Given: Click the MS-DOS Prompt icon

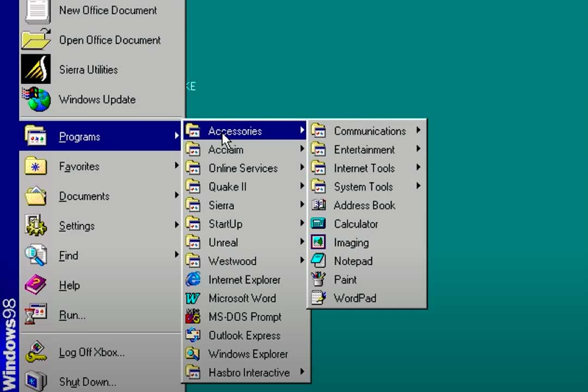Looking at the screenshot, I should (x=193, y=316).
